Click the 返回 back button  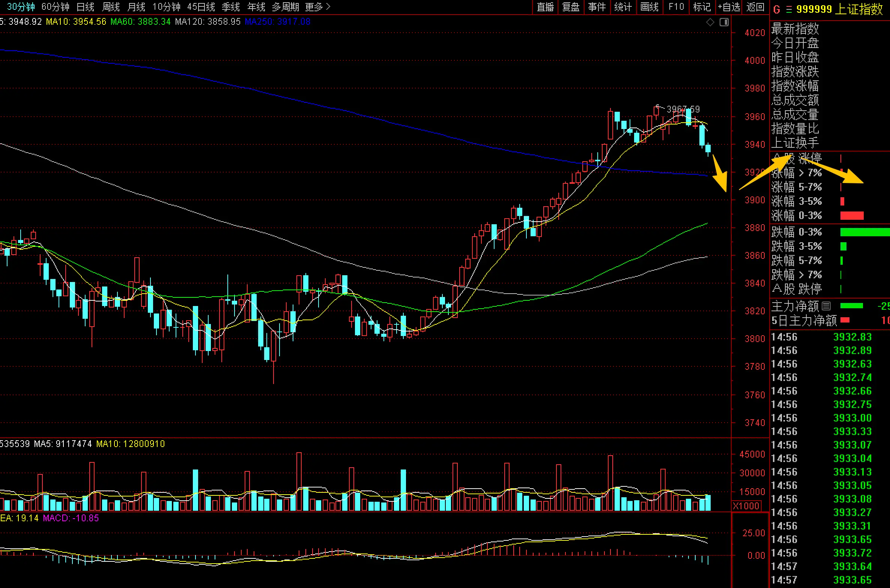[755, 7]
